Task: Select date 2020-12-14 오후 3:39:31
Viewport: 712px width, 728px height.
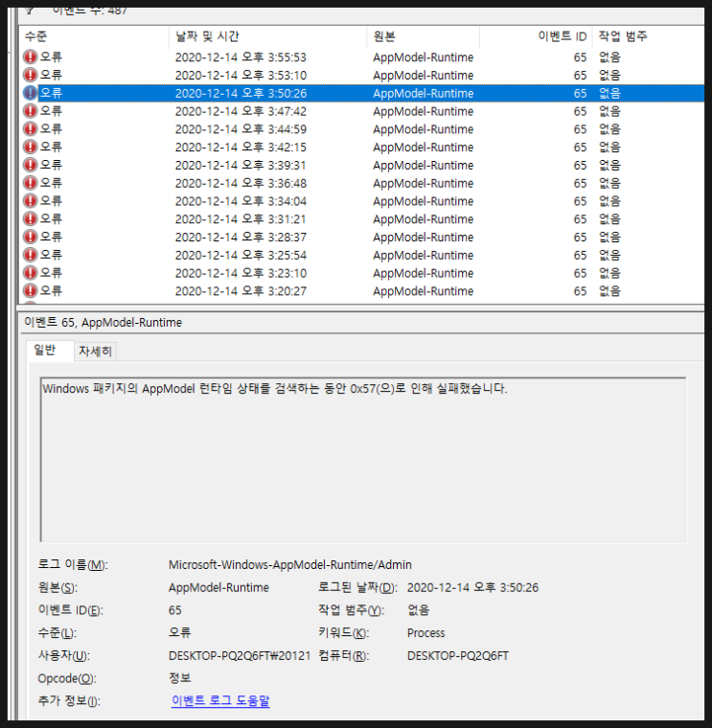Action: point(241,166)
